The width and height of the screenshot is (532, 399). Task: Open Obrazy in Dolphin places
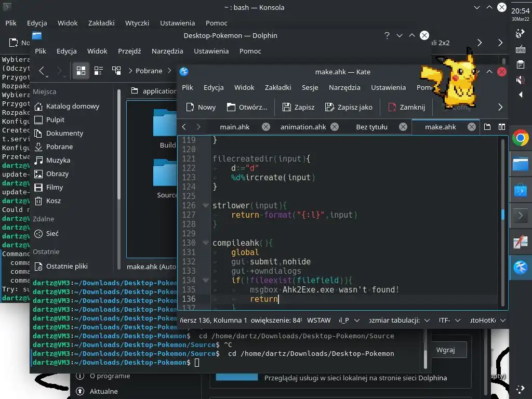click(51, 174)
